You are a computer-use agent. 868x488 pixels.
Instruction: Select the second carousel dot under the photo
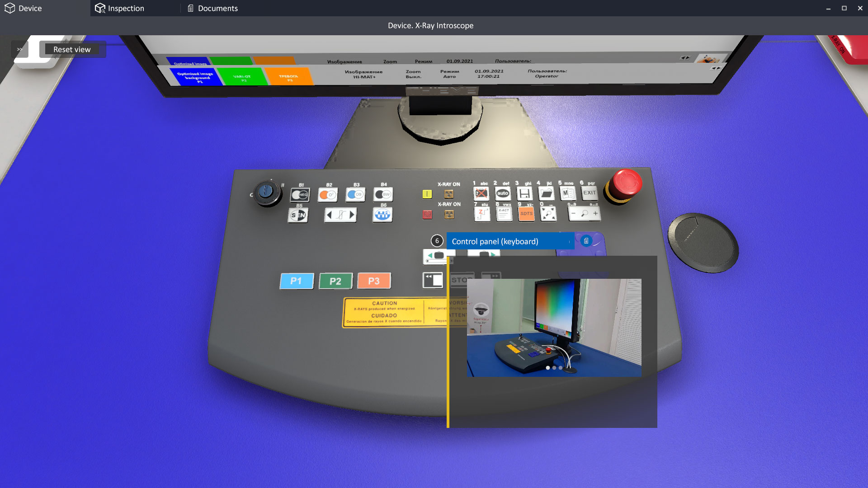[x=554, y=368]
